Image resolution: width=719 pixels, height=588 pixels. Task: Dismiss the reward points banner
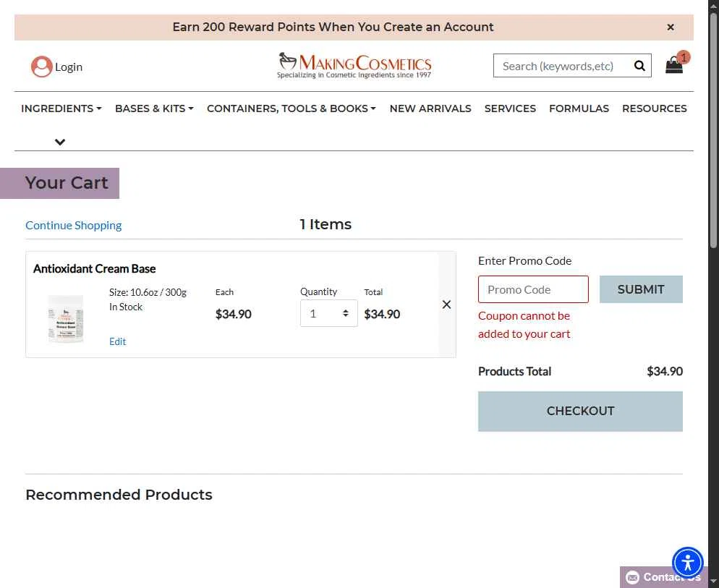(670, 27)
